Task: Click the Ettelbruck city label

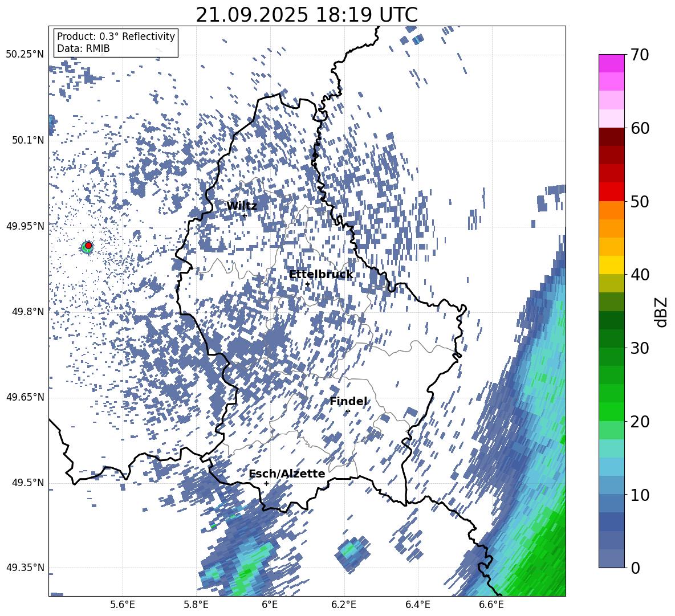Action: pos(321,275)
